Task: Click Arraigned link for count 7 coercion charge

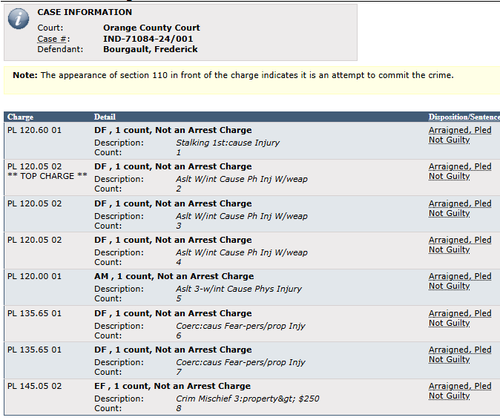Action: coord(460,354)
